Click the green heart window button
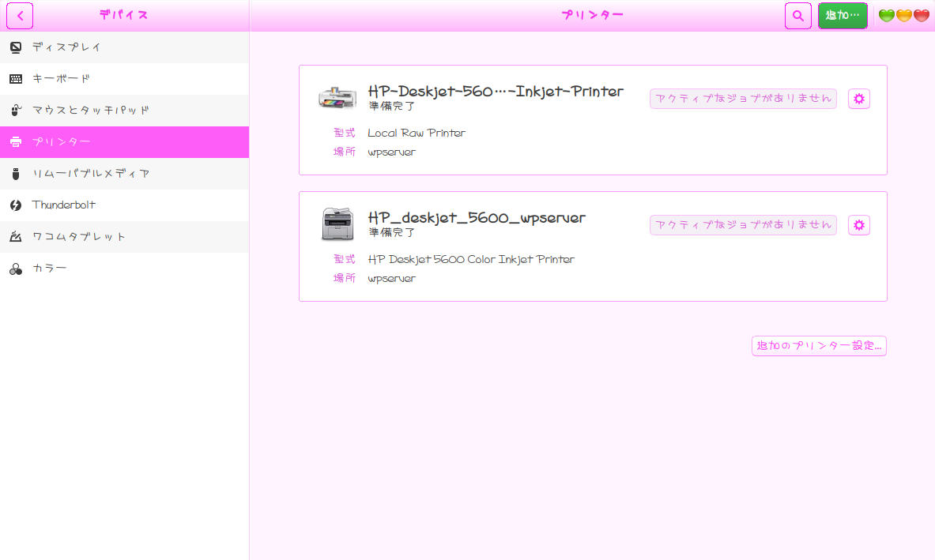Viewport: 935px width, 560px height. click(887, 16)
